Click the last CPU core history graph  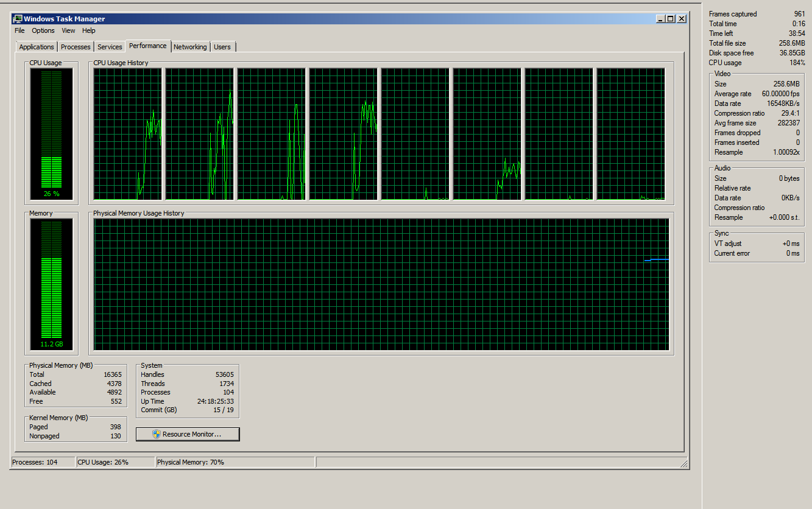pyautogui.click(x=630, y=133)
